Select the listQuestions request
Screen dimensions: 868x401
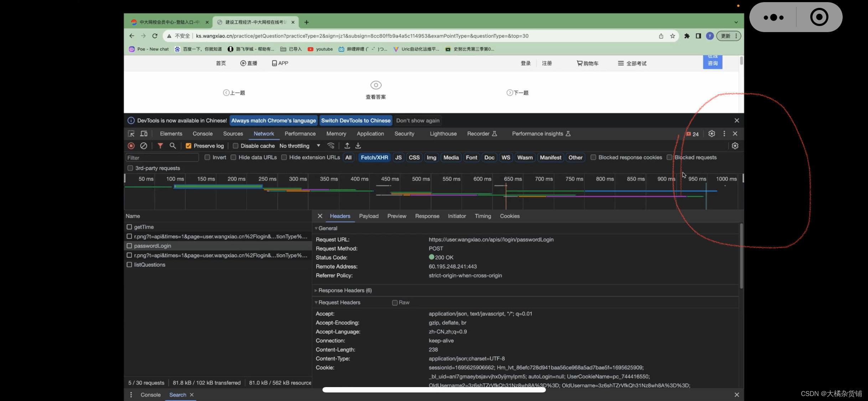pyautogui.click(x=150, y=265)
